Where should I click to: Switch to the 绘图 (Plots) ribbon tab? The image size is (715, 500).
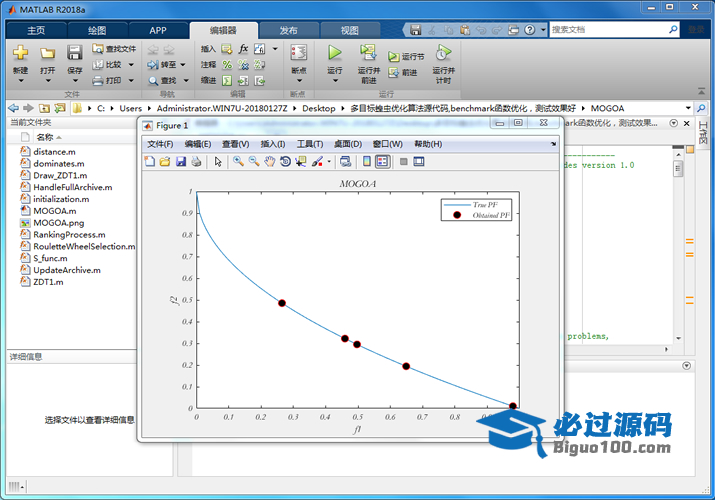click(97, 30)
